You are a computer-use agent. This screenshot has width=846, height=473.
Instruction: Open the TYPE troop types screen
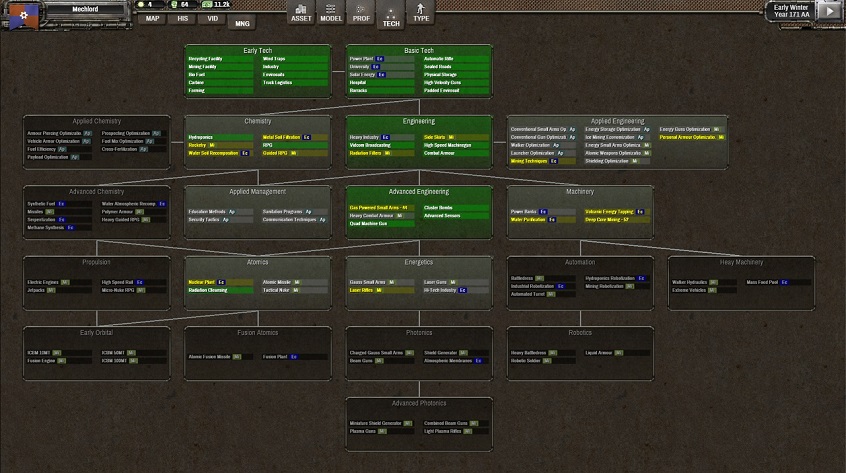(421, 13)
